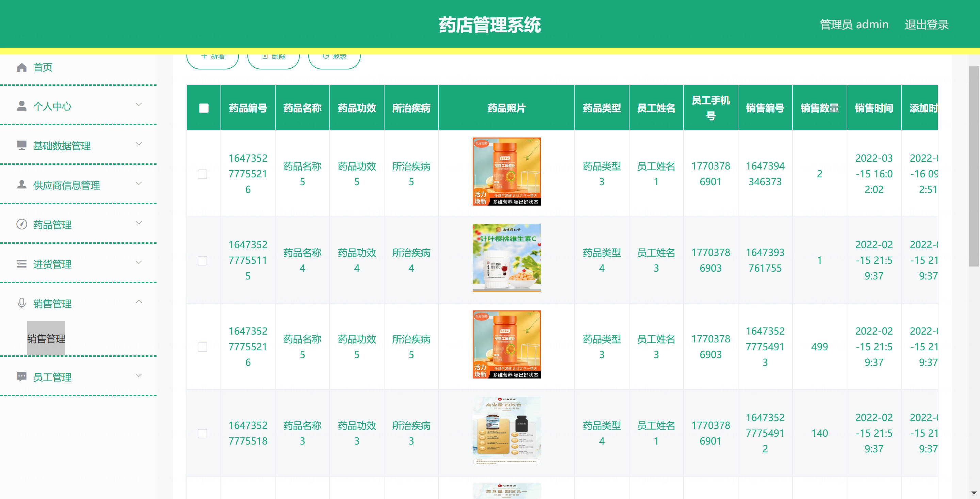
Task: Click sale time 2022-03-15 16:02:02
Action: point(874,174)
